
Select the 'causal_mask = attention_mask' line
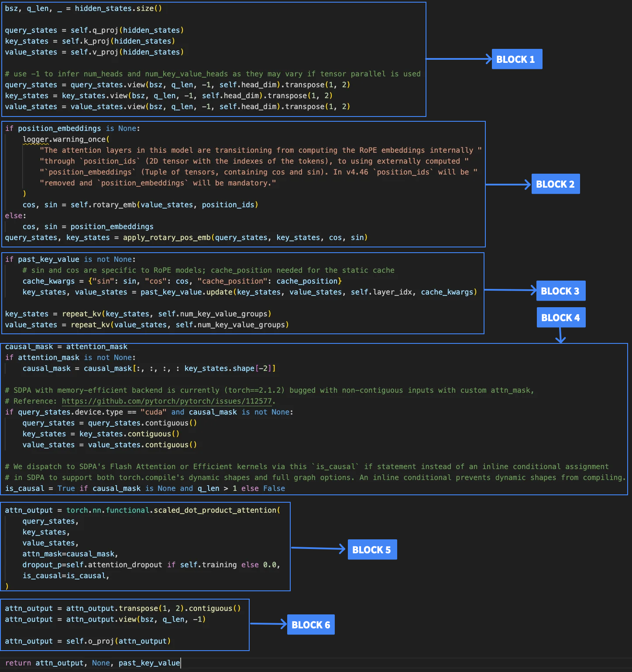(66, 346)
